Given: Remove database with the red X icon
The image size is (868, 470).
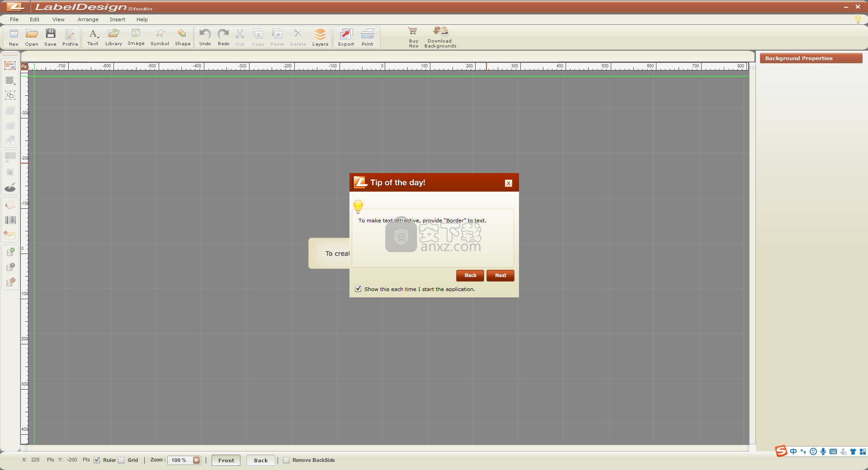Looking at the screenshot, I should (10, 283).
